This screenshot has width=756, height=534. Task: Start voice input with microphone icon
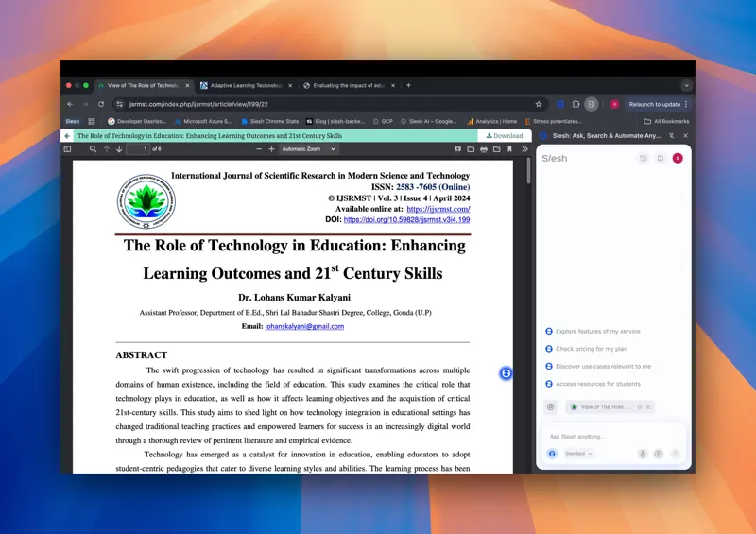pos(643,454)
